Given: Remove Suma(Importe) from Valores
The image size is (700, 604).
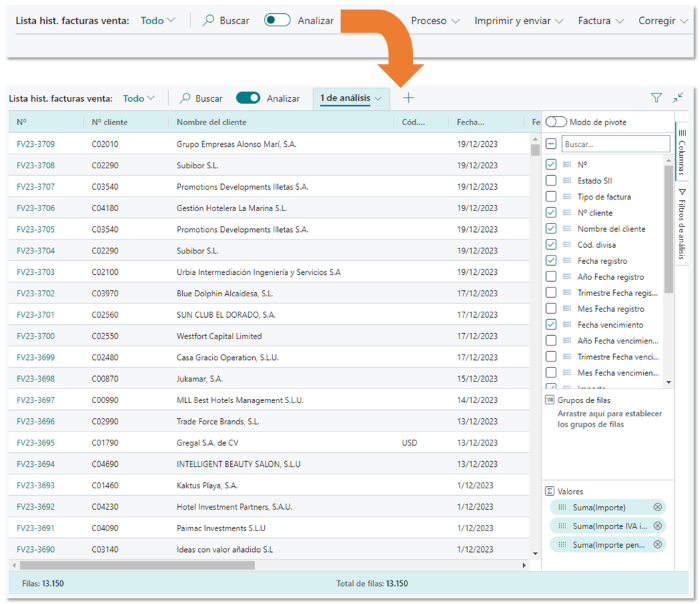Looking at the screenshot, I should [x=658, y=507].
